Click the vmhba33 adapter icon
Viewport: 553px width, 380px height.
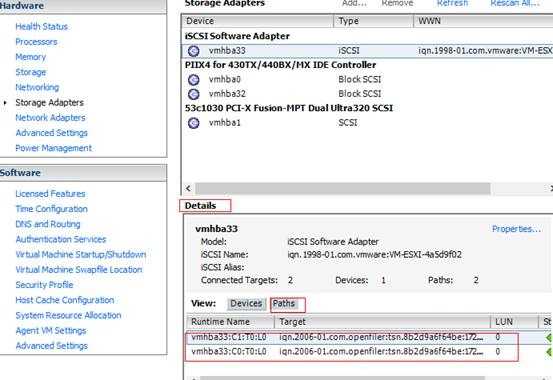(193, 51)
